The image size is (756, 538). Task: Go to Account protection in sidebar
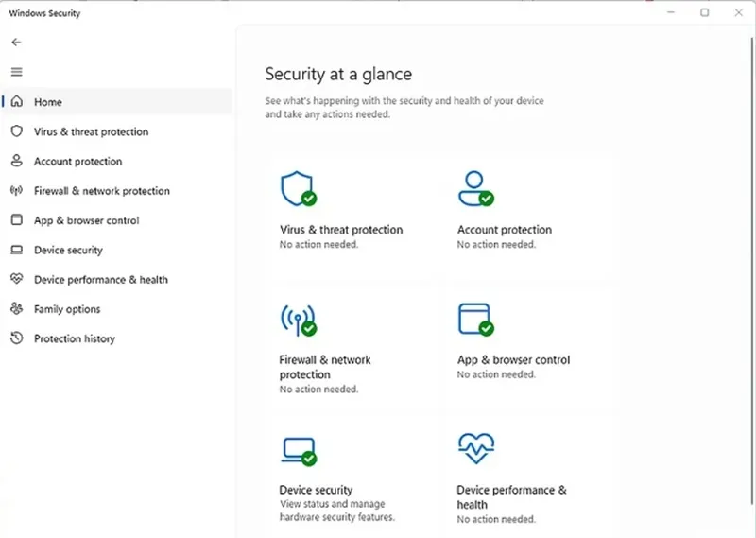coord(77,162)
